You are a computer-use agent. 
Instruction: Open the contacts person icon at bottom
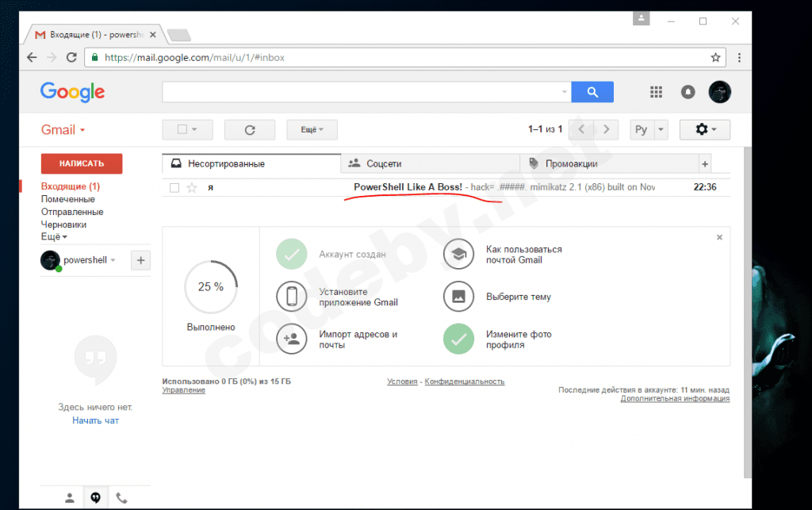pos(70,498)
